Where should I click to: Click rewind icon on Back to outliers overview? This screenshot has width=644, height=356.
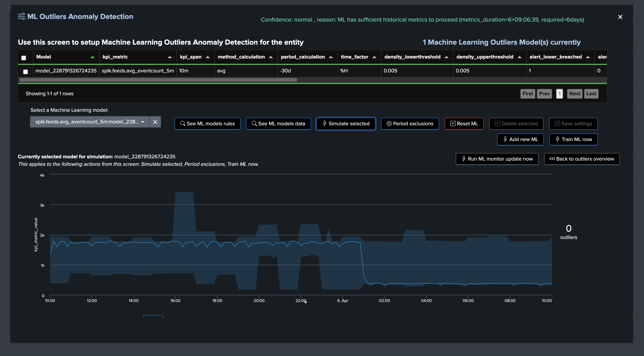tap(552, 159)
